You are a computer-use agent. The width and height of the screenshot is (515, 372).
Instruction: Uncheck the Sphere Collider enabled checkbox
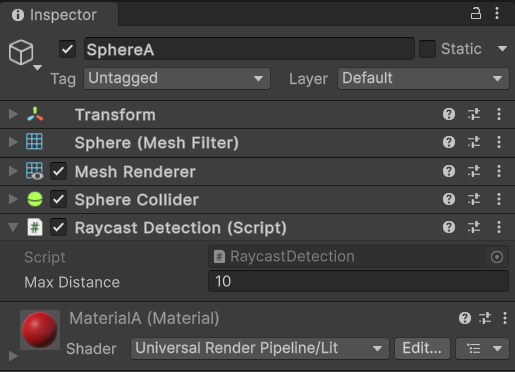pos(58,199)
